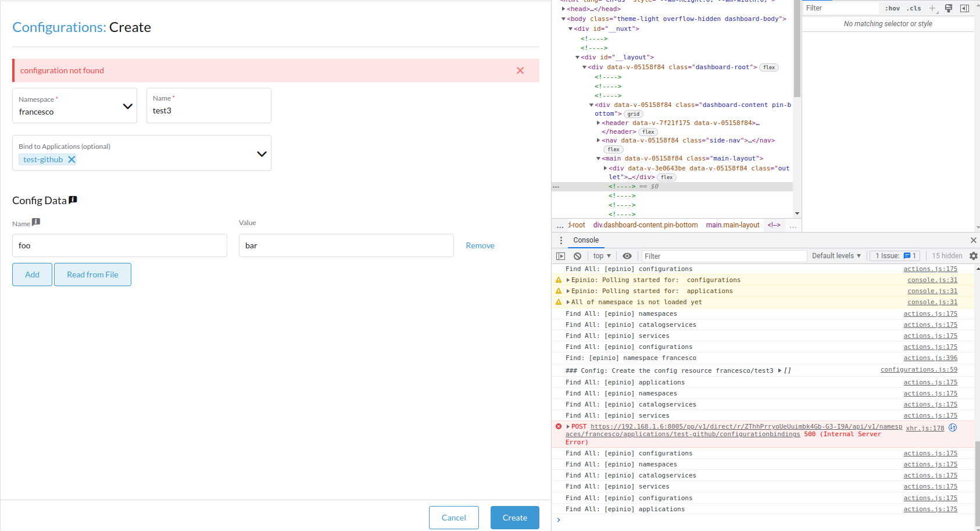Select the Console tab
The image size is (980, 531).
[x=586, y=240]
